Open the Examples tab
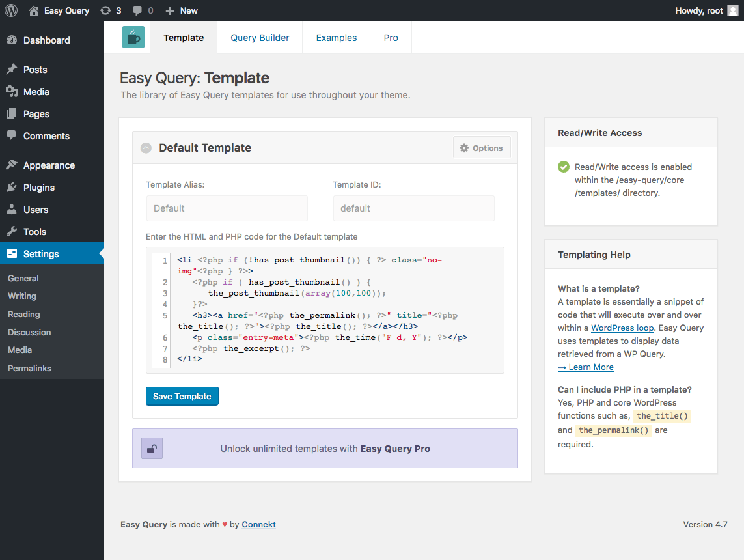 click(x=337, y=38)
